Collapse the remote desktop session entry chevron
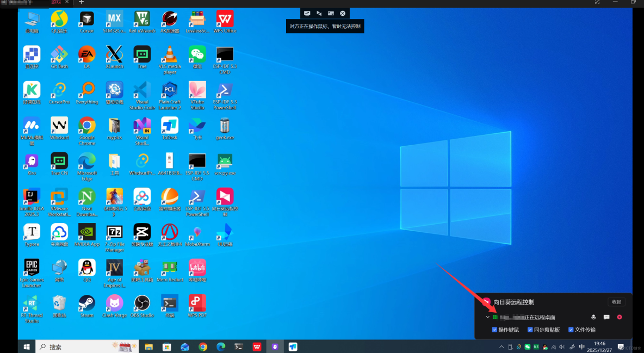 coord(487,317)
